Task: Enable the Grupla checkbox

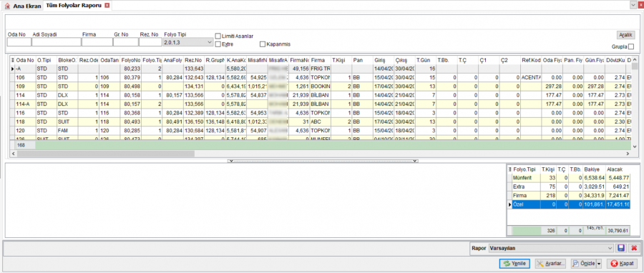Action: coord(631,46)
